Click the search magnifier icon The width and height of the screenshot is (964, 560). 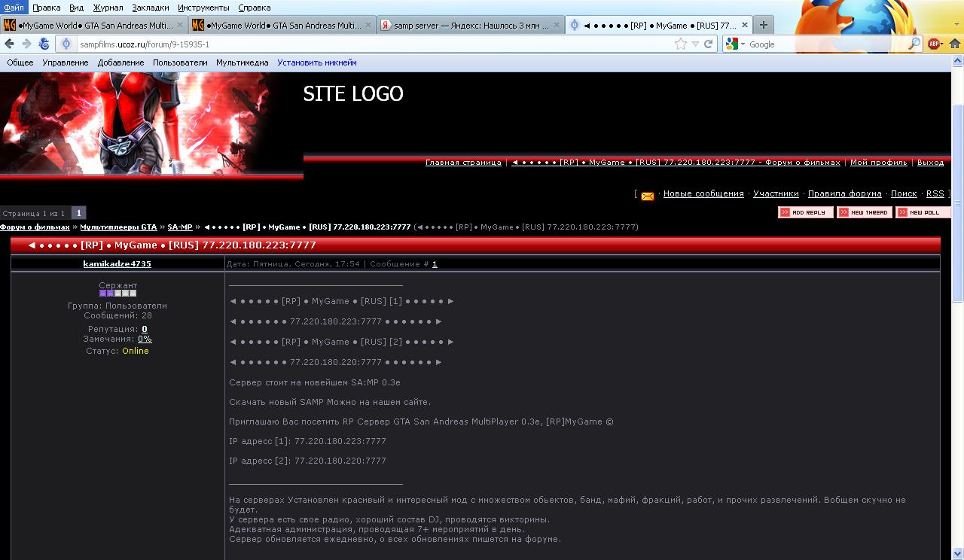(914, 44)
